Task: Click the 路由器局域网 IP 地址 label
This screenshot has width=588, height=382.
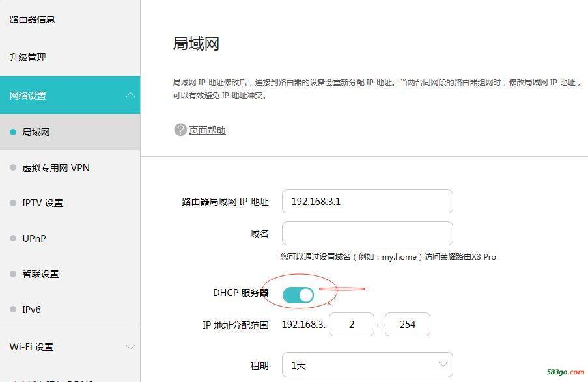Action: (x=225, y=202)
